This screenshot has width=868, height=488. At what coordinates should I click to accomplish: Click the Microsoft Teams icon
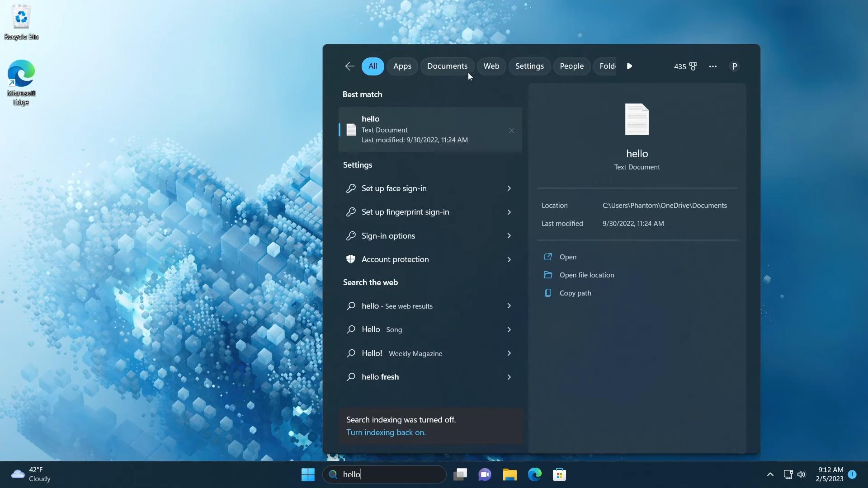tap(485, 474)
